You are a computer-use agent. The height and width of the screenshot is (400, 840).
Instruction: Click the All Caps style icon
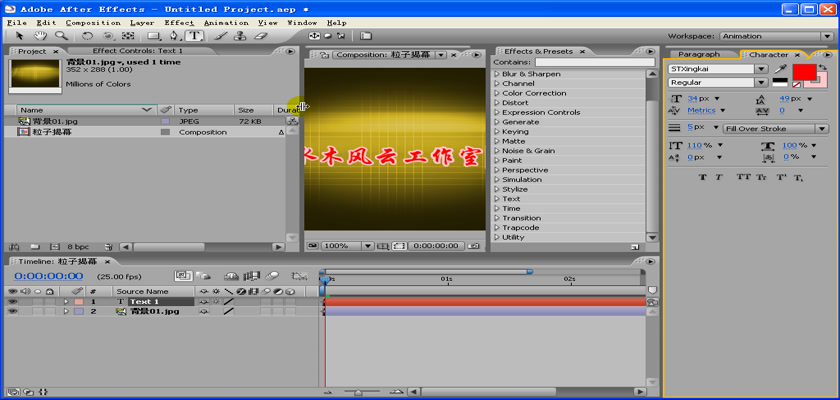tap(744, 177)
